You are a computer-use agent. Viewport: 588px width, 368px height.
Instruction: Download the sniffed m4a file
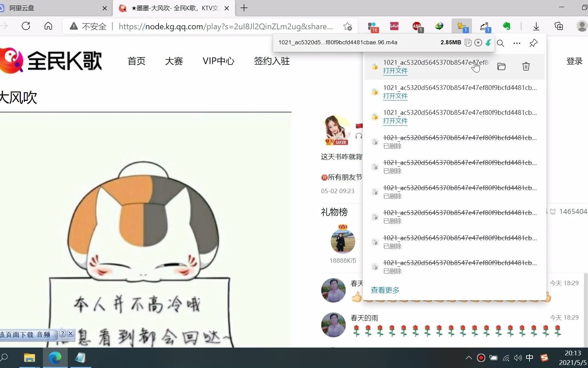pos(488,43)
